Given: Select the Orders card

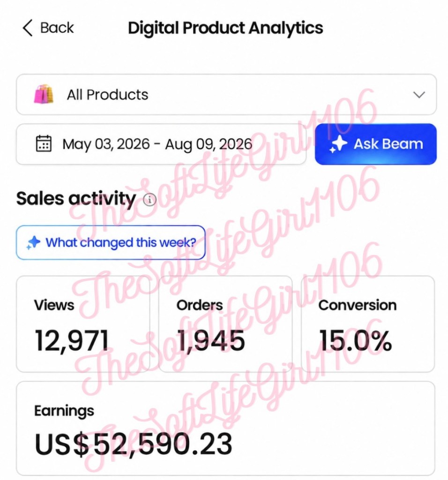Looking at the screenshot, I should [x=225, y=324].
